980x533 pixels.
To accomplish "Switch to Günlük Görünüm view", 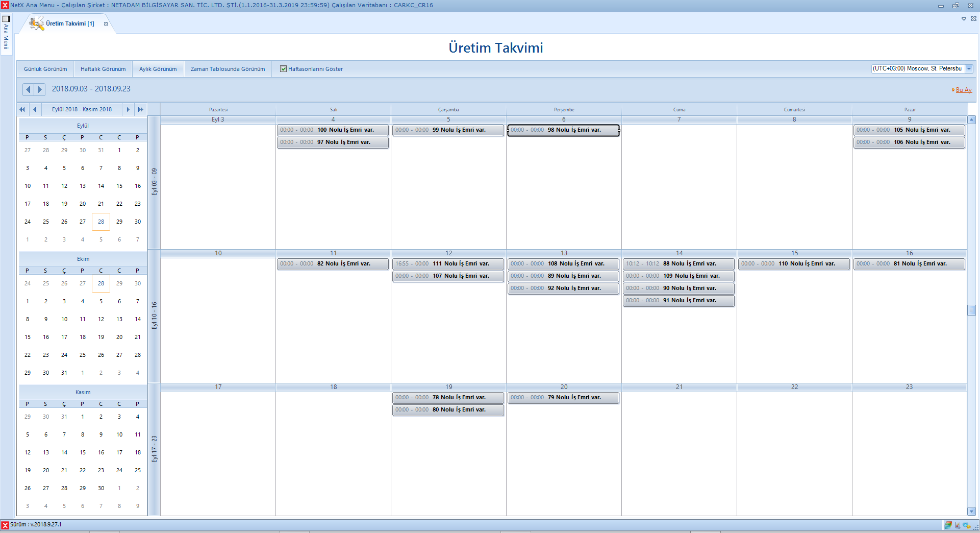I will click(45, 69).
